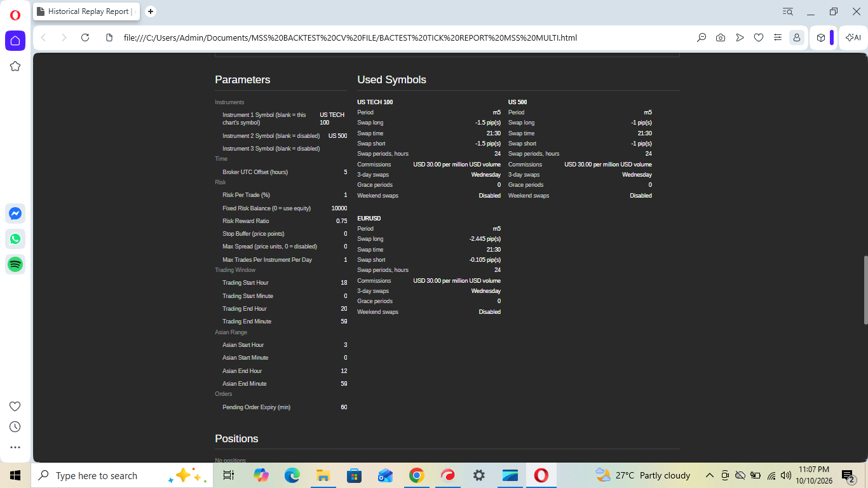Image resolution: width=868 pixels, height=488 pixels.
Task: Open the search tabs icon in title bar
Action: click(788, 11)
